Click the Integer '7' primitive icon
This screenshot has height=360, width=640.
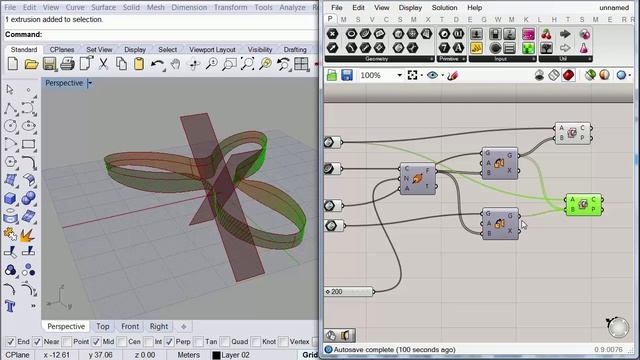click(444, 48)
